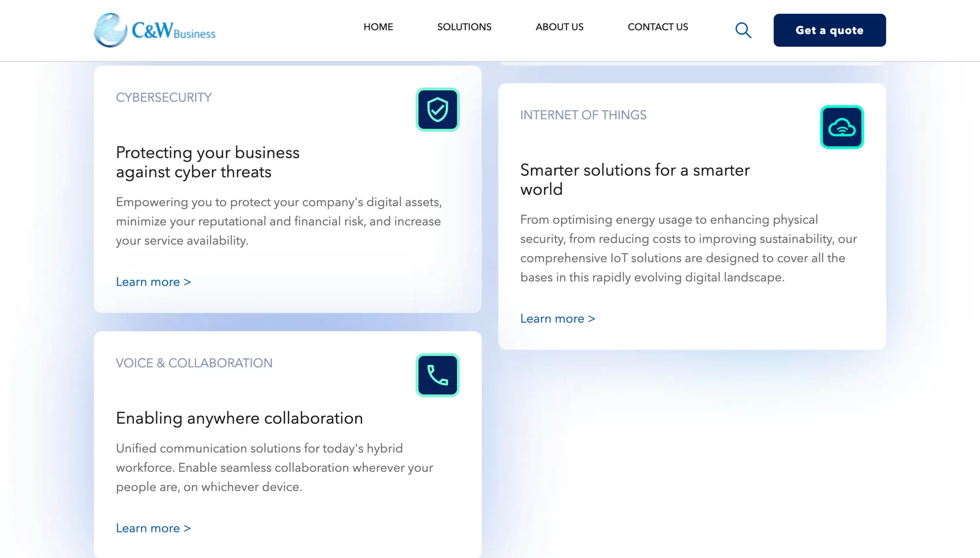Click the INTERNET OF THINGS section label
The height and width of the screenshot is (558, 980).
[583, 115]
